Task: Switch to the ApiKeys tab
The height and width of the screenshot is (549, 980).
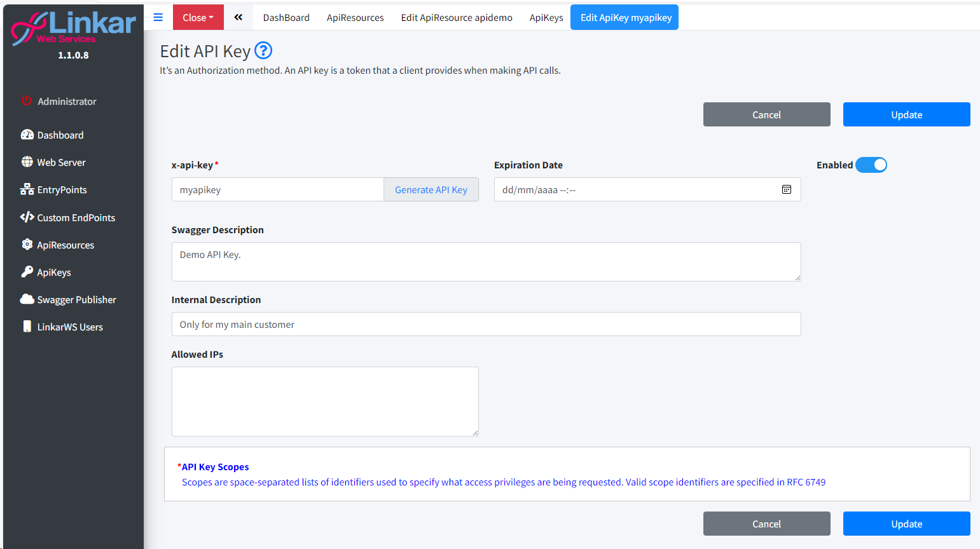Action: click(x=546, y=17)
